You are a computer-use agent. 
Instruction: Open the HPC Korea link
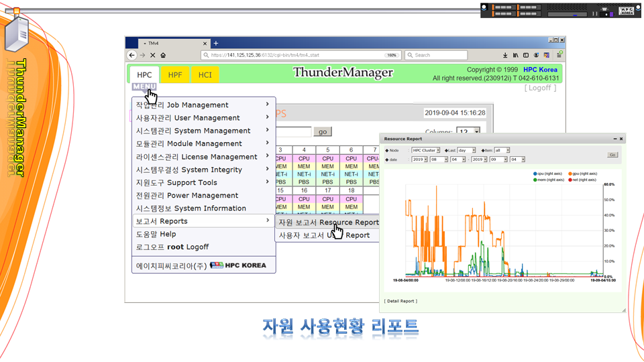[x=540, y=70]
